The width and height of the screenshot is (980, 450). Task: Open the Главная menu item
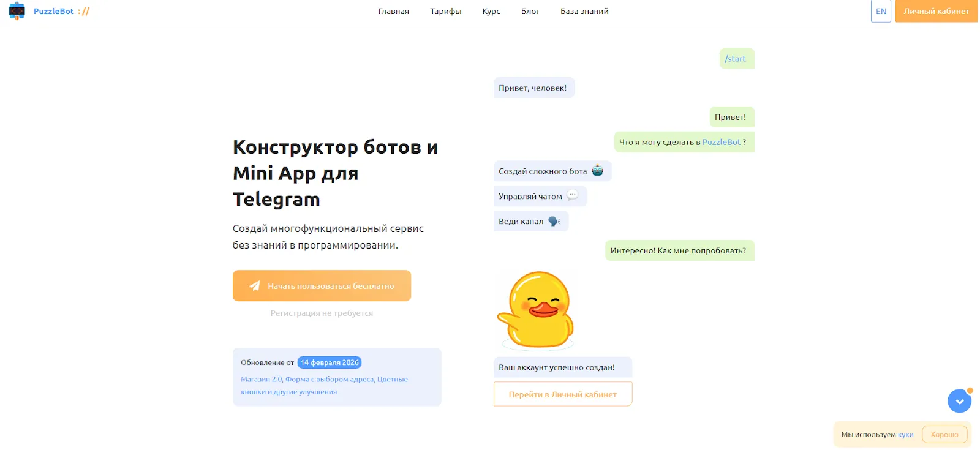coord(393,11)
